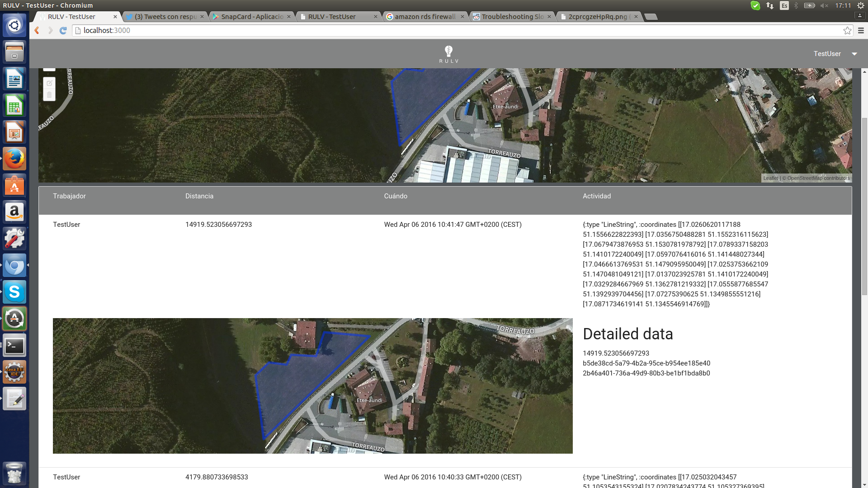The image size is (868, 488).
Task: Click the Distancia column header
Action: tap(199, 196)
